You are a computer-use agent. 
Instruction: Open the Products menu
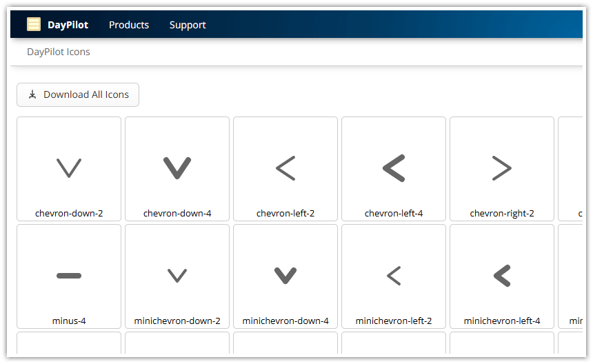click(x=129, y=25)
